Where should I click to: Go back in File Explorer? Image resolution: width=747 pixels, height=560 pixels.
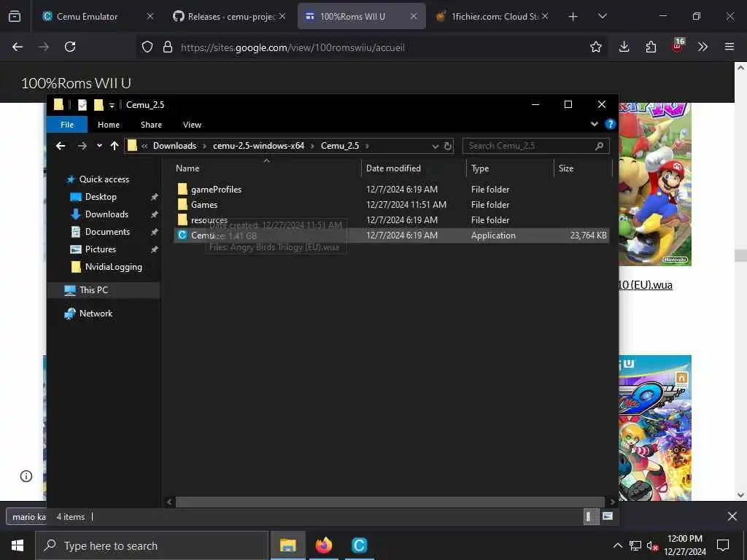pos(61,146)
